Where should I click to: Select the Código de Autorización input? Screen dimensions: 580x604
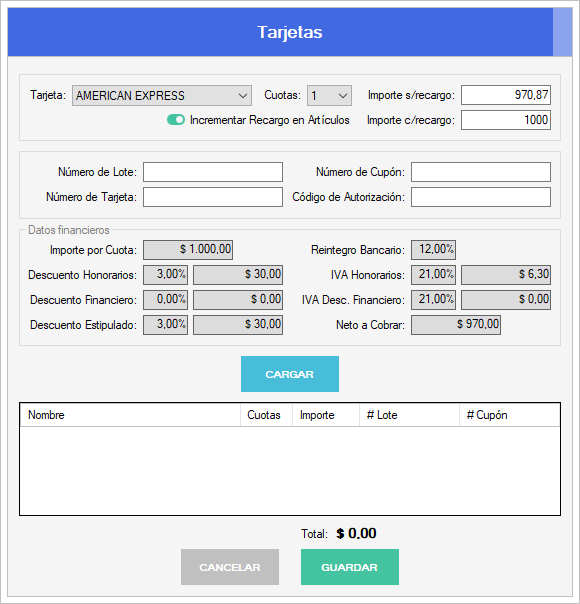tap(481, 197)
